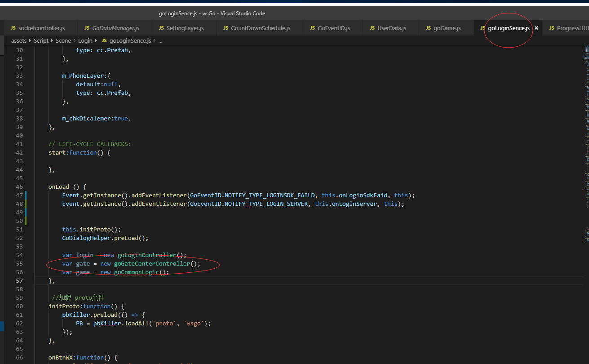Expand the assets breadcrumb folder
Image resolution: width=589 pixels, height=364 pixels.
pyautogui.click(x=19, y=40)
